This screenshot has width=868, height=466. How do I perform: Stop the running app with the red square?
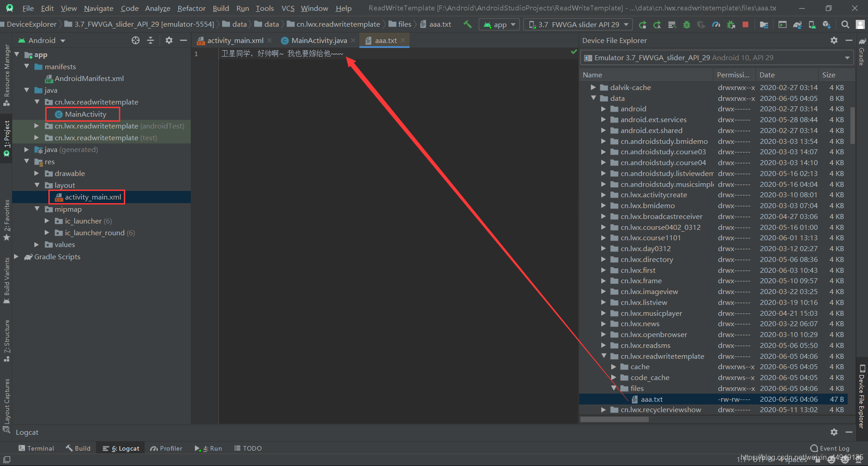point(746,24)
